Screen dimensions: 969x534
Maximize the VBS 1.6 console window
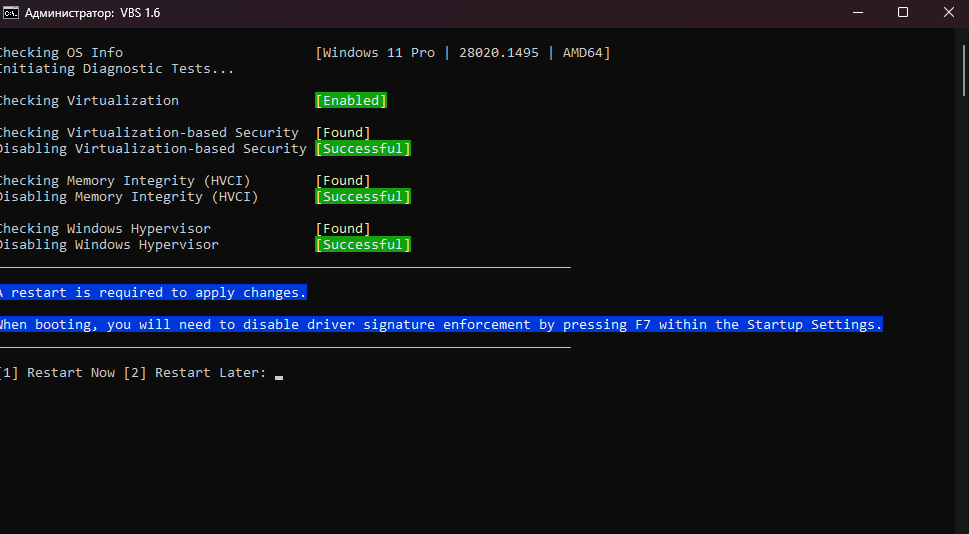[x=903, y=12]
